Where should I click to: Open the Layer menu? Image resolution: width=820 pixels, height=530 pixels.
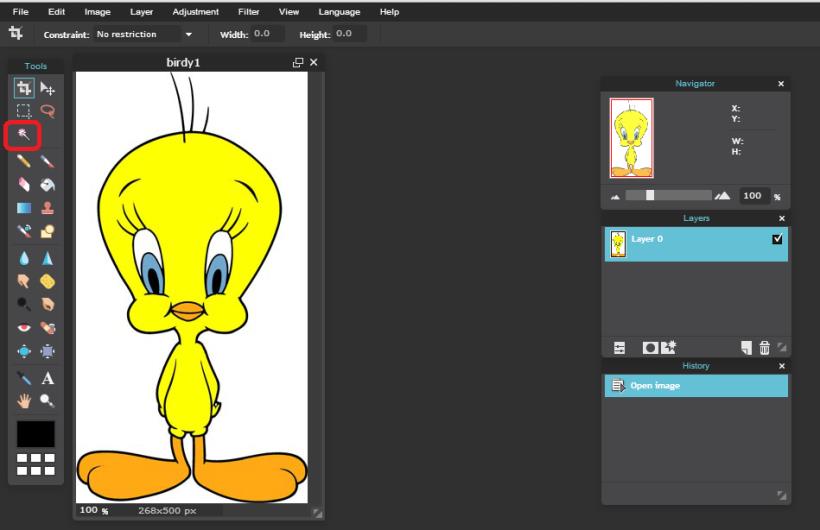click(141, 12)
